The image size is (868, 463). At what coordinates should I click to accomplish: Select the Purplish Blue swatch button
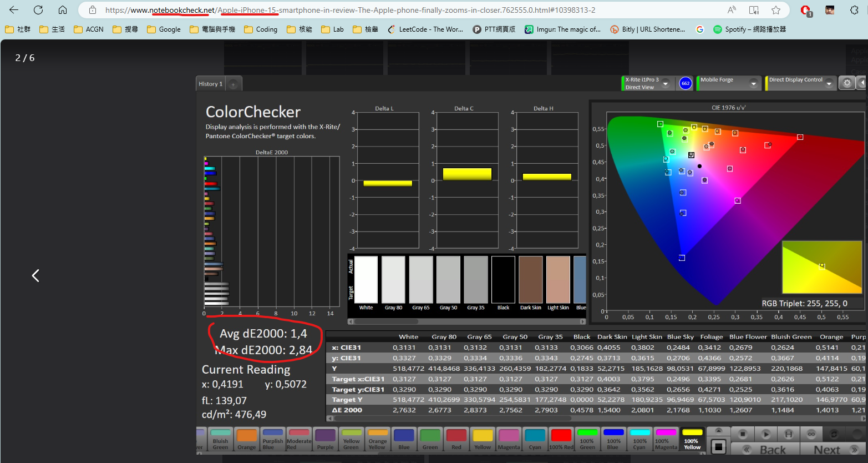point(273,439)
